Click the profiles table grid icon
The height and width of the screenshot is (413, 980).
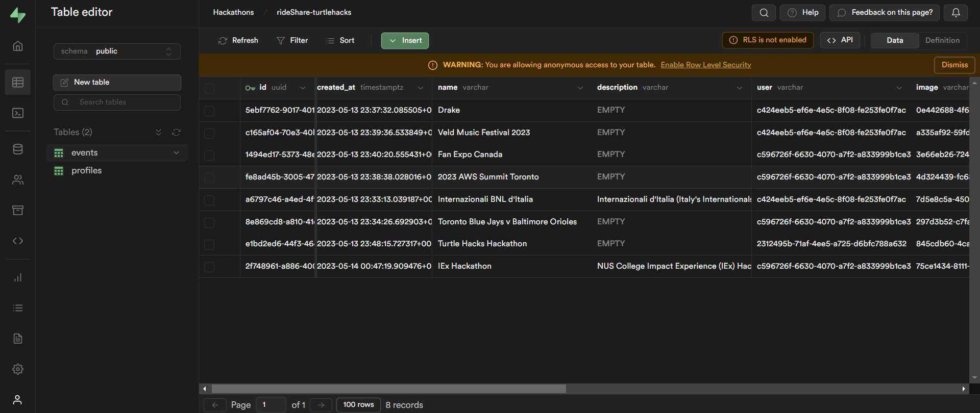click(59, 171)
